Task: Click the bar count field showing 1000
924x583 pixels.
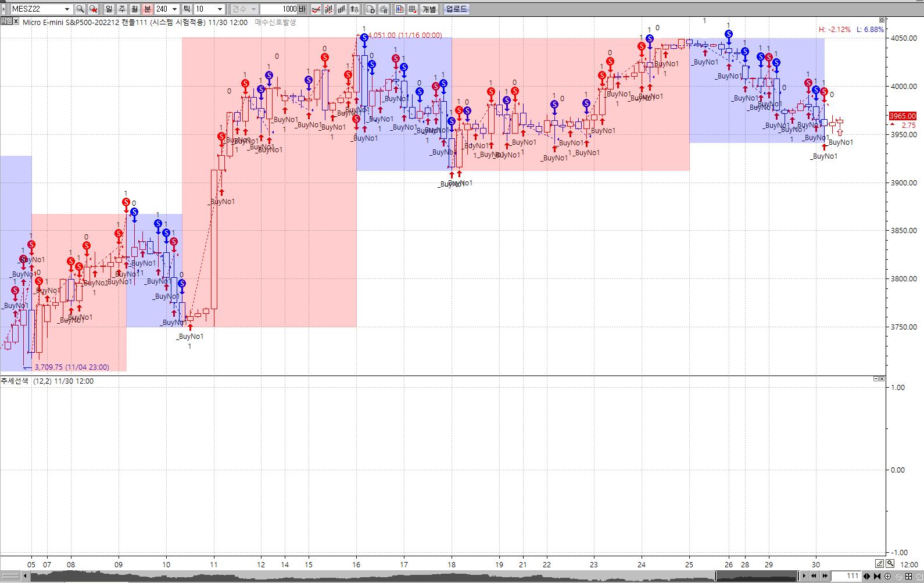Action: pyautogui.click(x=279, y=9)
